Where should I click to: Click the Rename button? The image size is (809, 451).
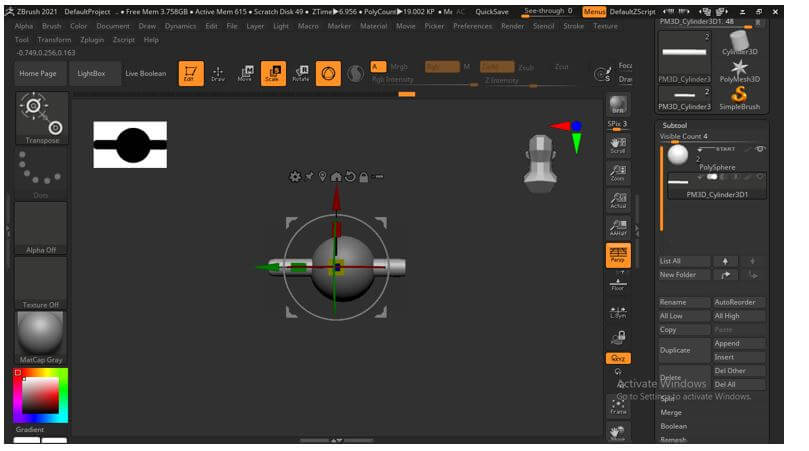[684, 302]
